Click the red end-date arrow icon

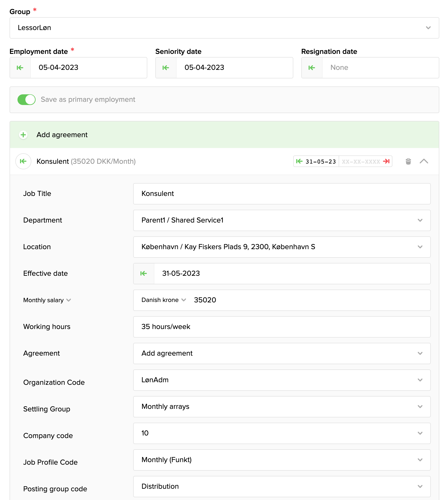pos(386,161)
